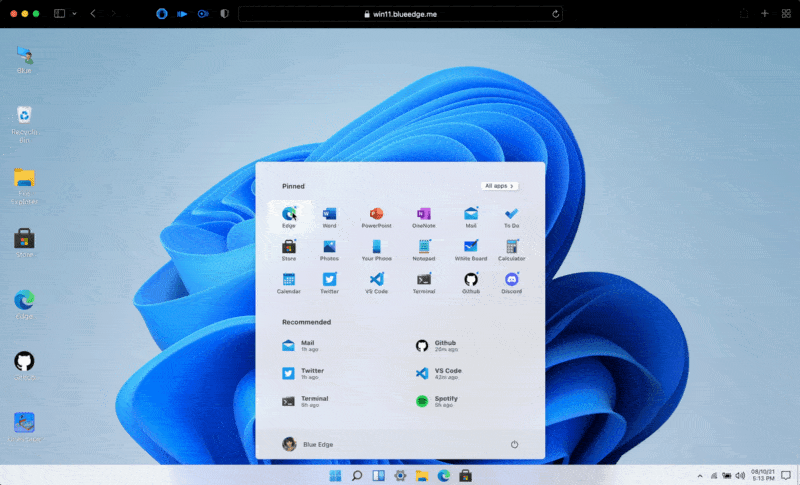Launch the Your Phone app

[377, 250]
